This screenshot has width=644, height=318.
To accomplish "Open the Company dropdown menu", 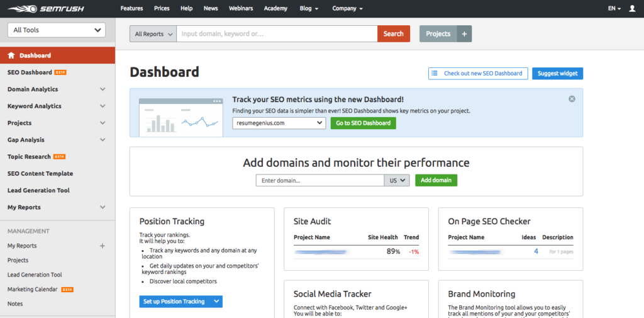I will [347, 8].
